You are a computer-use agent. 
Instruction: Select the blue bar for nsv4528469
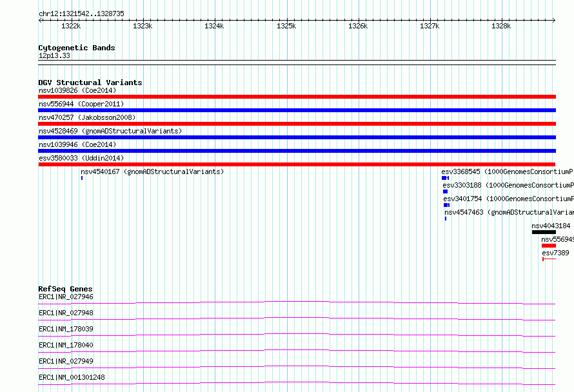[297, 137]
